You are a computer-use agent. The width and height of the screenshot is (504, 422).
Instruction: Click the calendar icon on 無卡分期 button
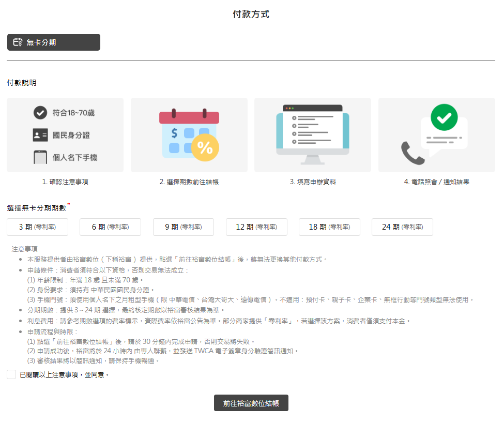coord(18,42)
